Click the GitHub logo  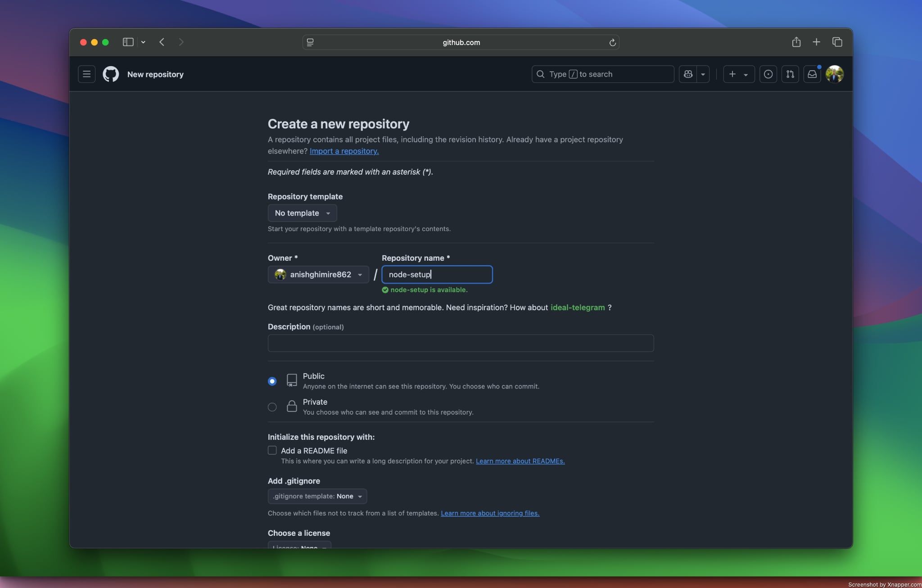111,74
